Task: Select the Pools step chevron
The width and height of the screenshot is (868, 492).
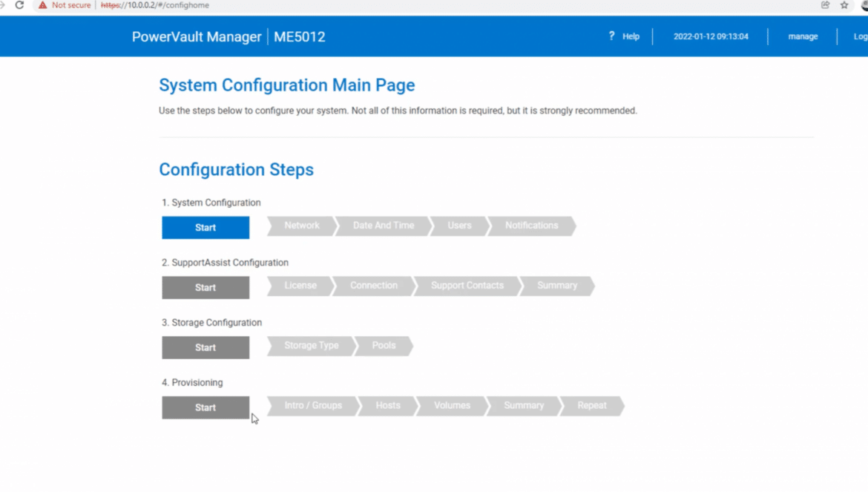Action: pyautogui.click(x=384, y=346)
